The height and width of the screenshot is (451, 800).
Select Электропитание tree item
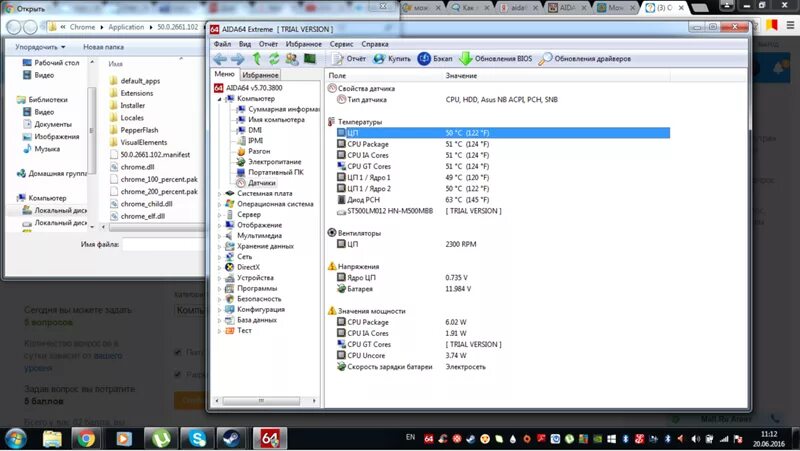coord(269,162)
